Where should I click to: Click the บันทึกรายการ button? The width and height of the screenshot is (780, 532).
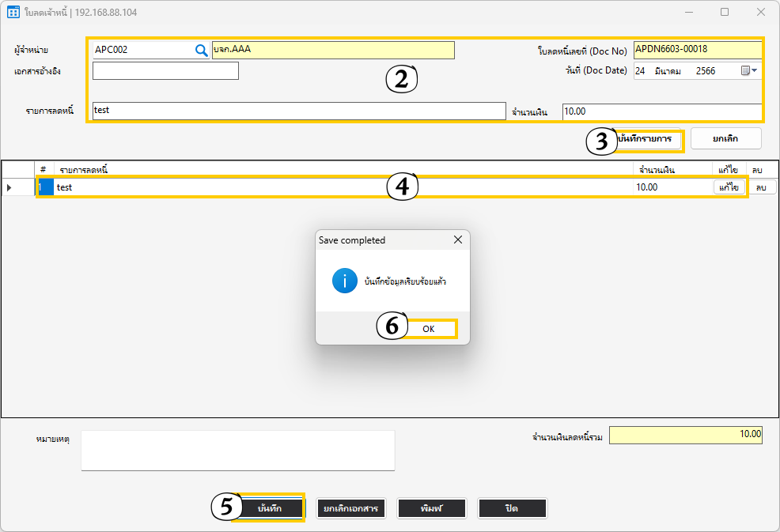point(649,139)
